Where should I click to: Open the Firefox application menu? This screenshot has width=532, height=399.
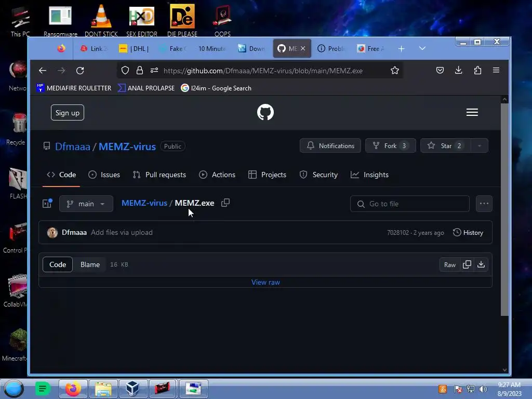[496, 70]
